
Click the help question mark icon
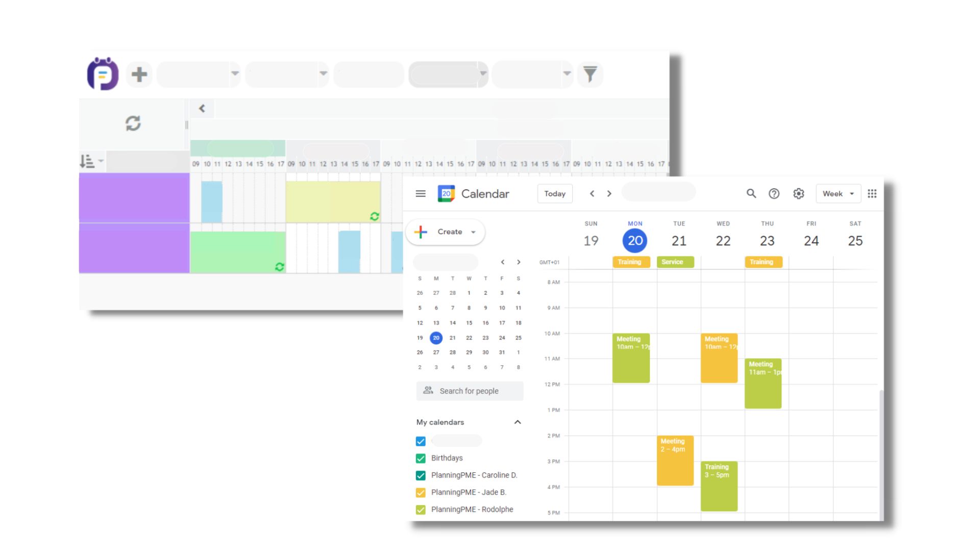pyautogui.click(x=774, y=194)
